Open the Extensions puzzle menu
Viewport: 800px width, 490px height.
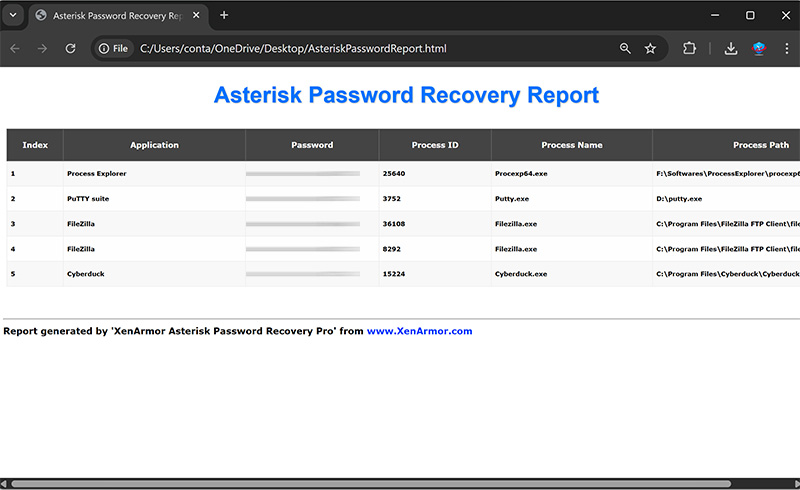[689, 48]
